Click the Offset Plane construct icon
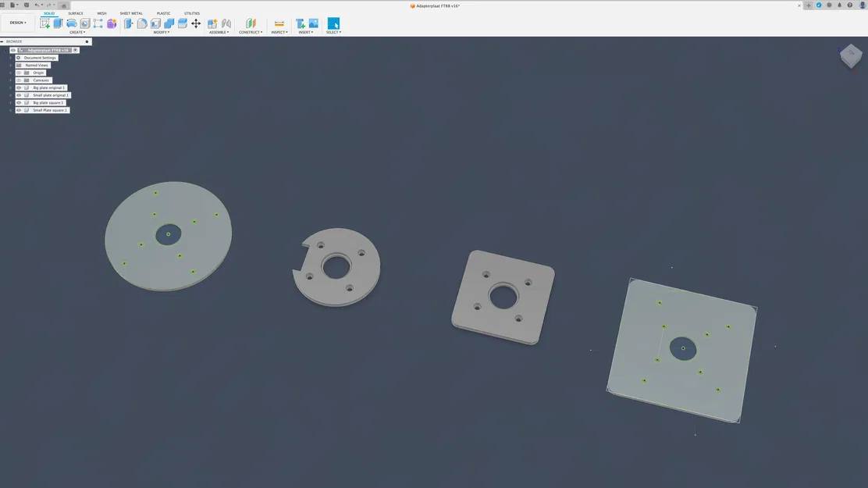Viewport: 868px width, 488px height. (251, 23)
